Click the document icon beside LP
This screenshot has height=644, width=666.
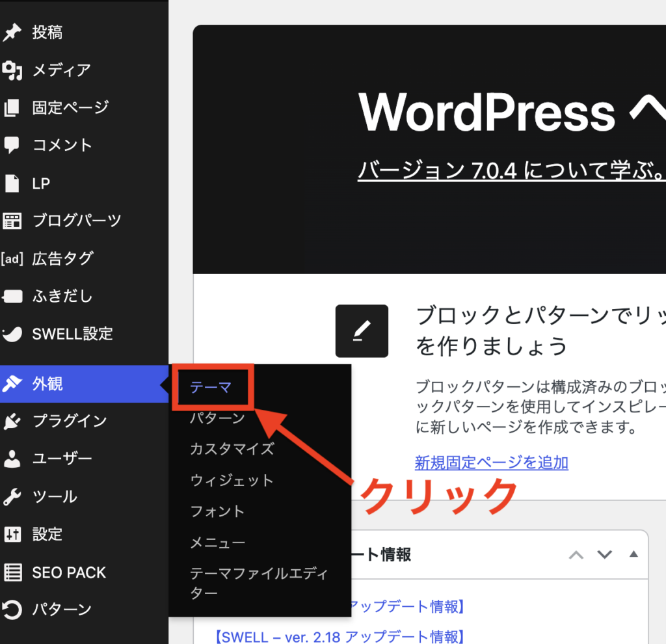tap(12, 183)
